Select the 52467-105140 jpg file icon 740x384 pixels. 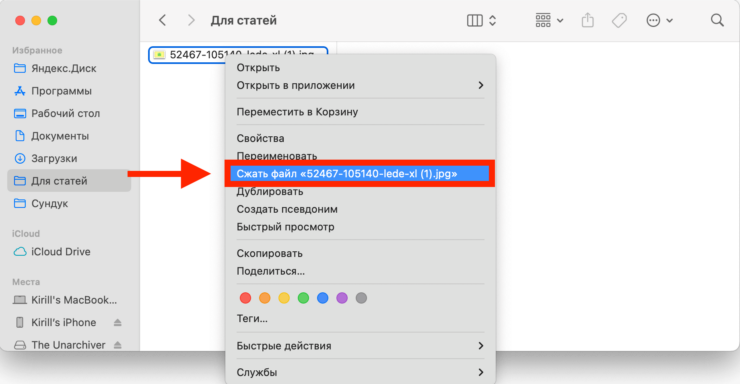[x=159, y=55]
